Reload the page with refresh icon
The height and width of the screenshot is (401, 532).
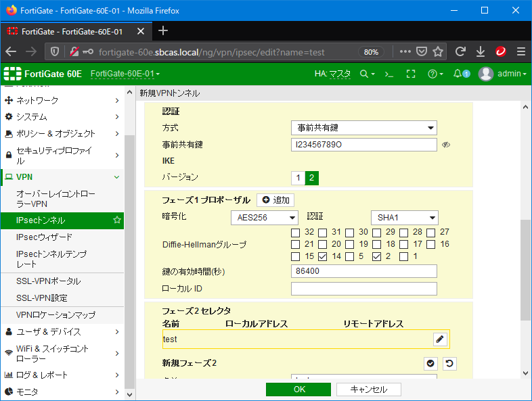point(460,51)
